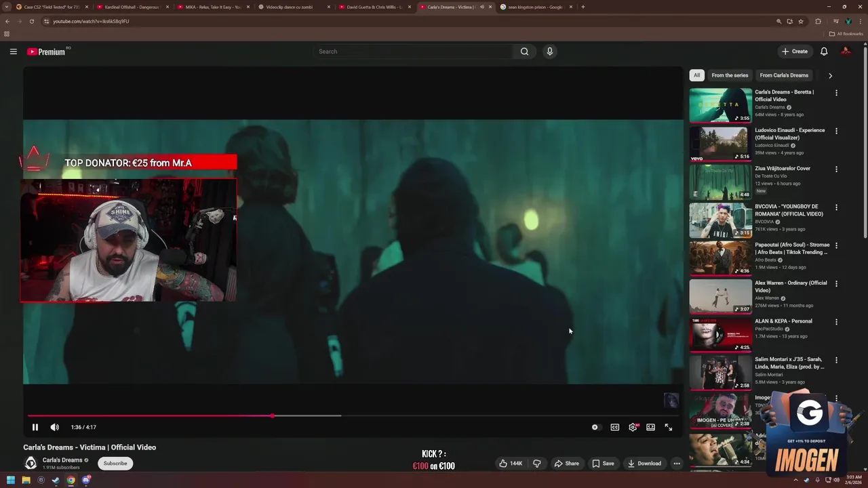Save the video to a playlist
The height and width of the screenshot is (488, 868).
(603, 464)
